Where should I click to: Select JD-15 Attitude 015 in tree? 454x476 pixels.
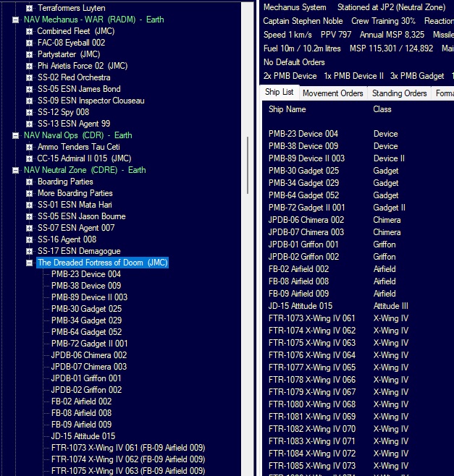(x=83, y=436)
